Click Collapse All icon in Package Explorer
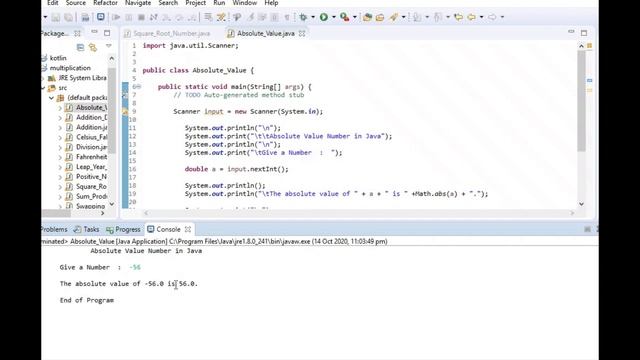This screenshot has width=640, height=360. tap(80, 47)
